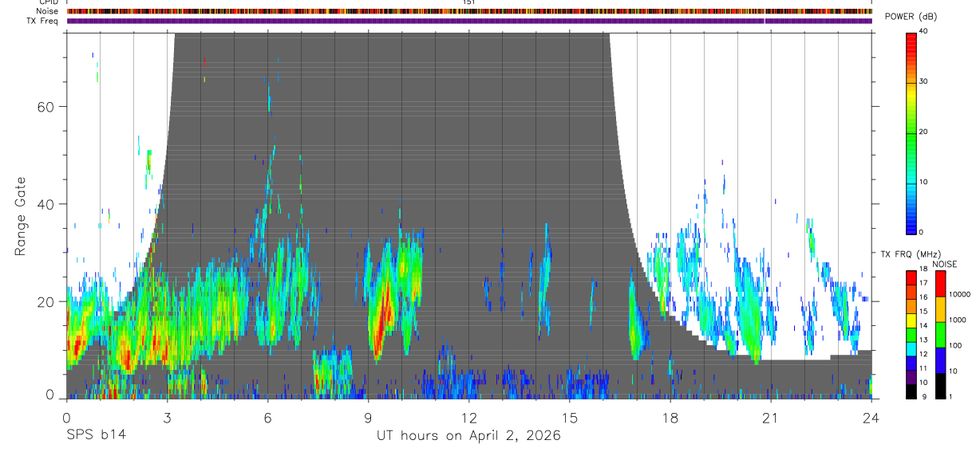Click the purple TX Freq strip above the plot
The height and width of the screenshot is (452, 980).
(x=469, y=21)
